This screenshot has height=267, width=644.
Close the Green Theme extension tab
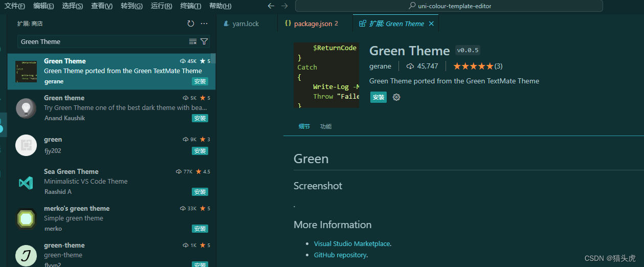click(x=431, y=24)
